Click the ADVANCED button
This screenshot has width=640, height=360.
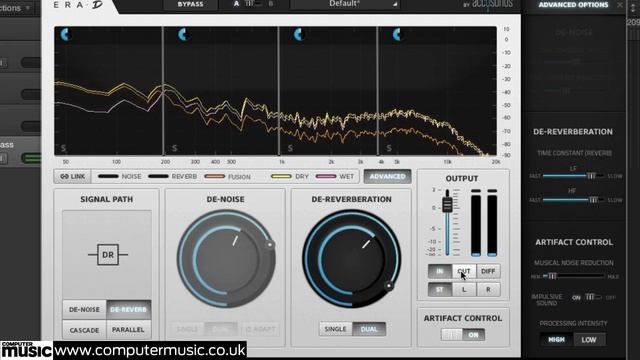[387, 176]
